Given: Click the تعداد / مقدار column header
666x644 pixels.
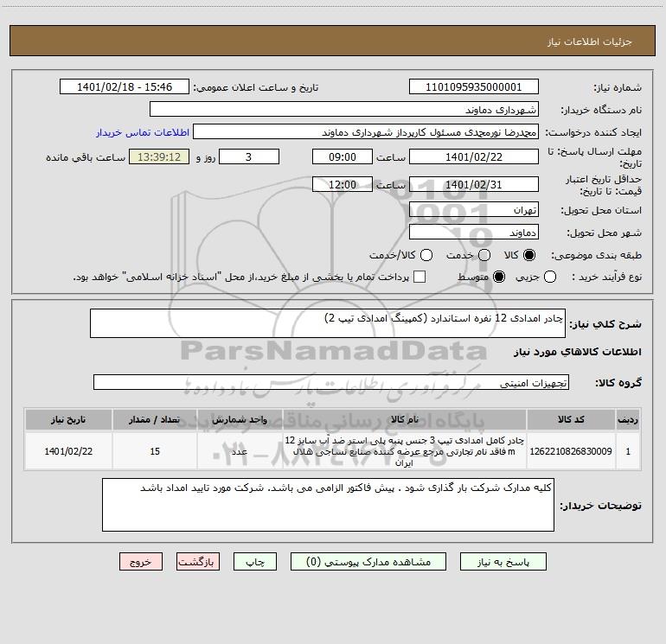Looking at the screenshot, I should [155, 419].
